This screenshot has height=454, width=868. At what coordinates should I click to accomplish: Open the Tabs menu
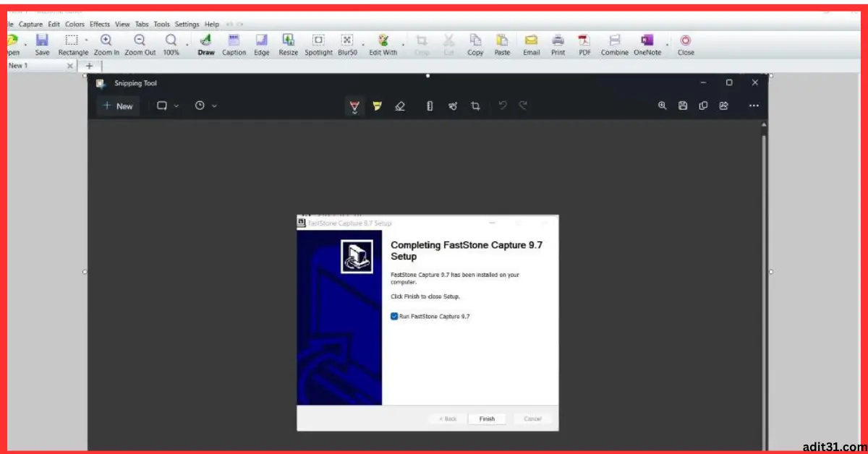pyautogui.click(x=142, y=25)
